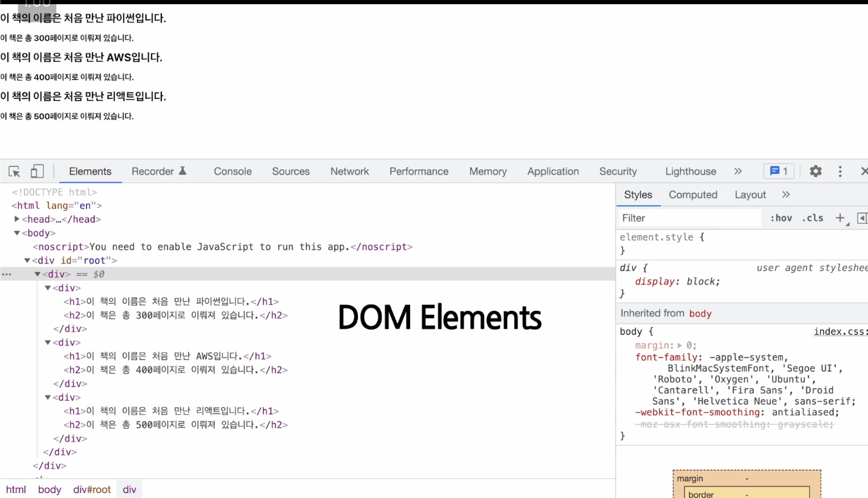Click the highlighted div breadcrumb
Screen dimensions: 868x498
point(129,490)
